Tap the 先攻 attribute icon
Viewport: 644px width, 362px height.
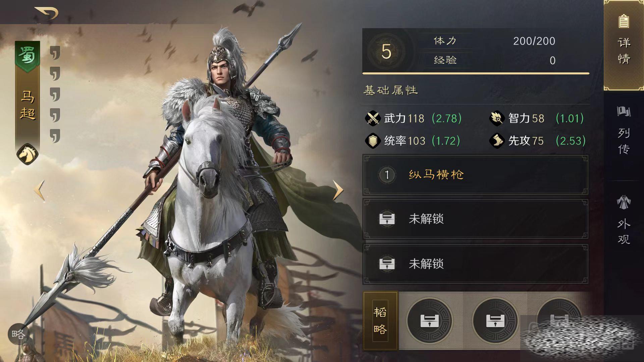(x=497, y=141)
